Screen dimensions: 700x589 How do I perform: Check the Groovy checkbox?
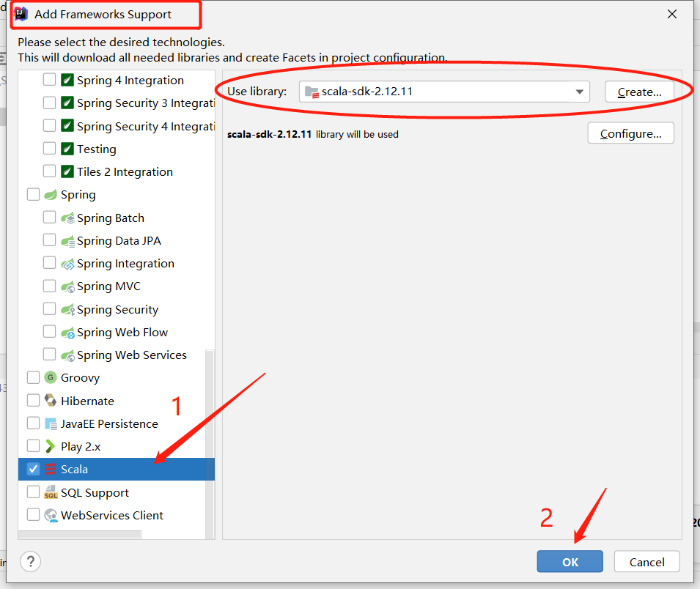pyautogui.click(x=34, y=377)
